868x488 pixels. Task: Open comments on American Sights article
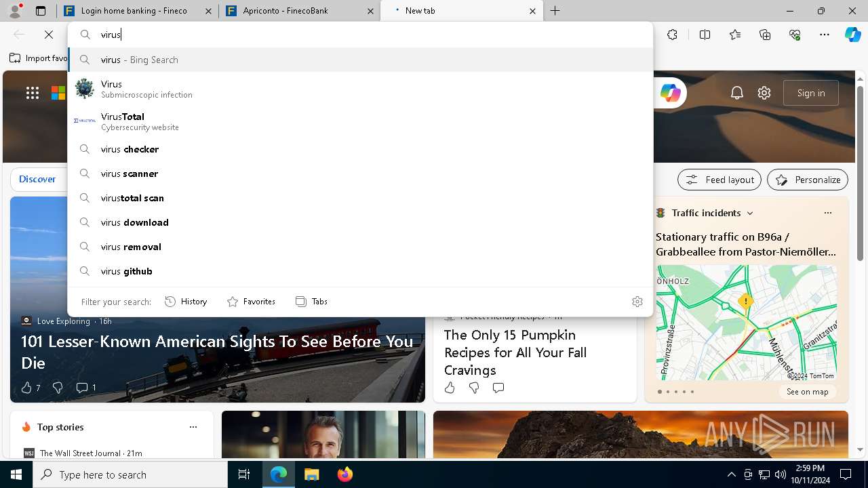[85, 388]
